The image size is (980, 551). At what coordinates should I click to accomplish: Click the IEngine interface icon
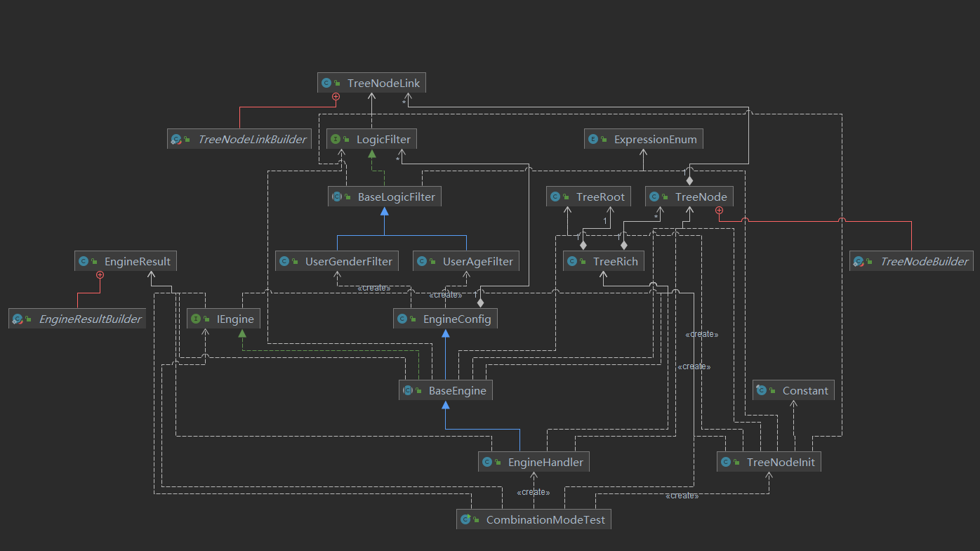195,319
